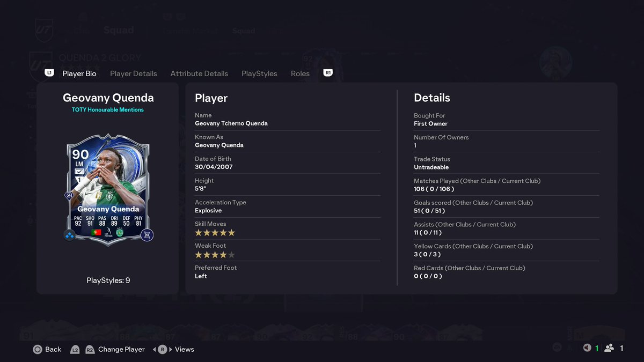This screenshot has height=362, width=644.
Task: Click the Liga Portugal logo on the card
Action: 108,232
